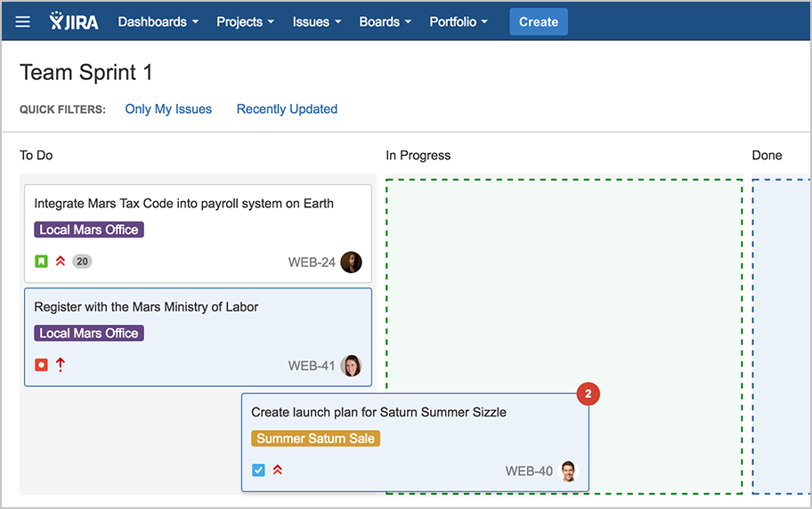Click the red bug icon on WEB-41
The image size is (812, 509).
(41, 365)
